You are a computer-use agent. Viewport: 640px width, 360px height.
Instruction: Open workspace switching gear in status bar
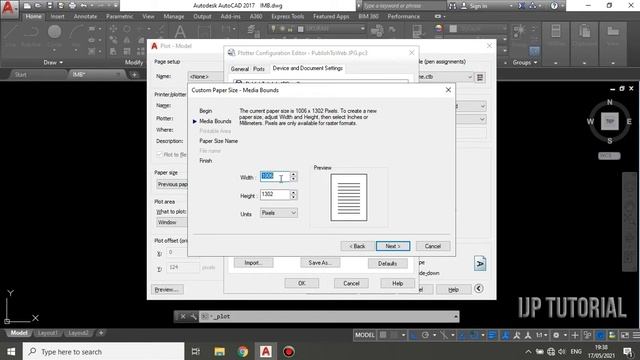pyautogui.click(x=556, y=335)
